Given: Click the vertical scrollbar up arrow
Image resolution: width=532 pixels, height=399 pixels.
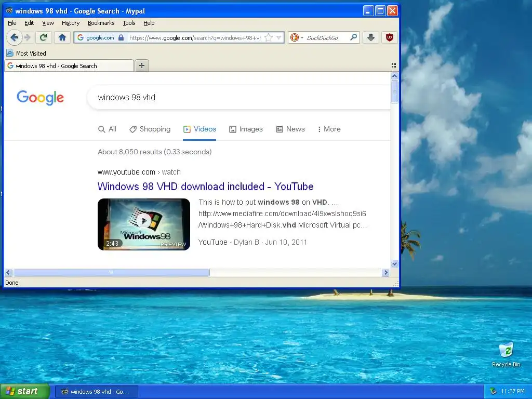Looking at the screenshot, I should point(394,76).
